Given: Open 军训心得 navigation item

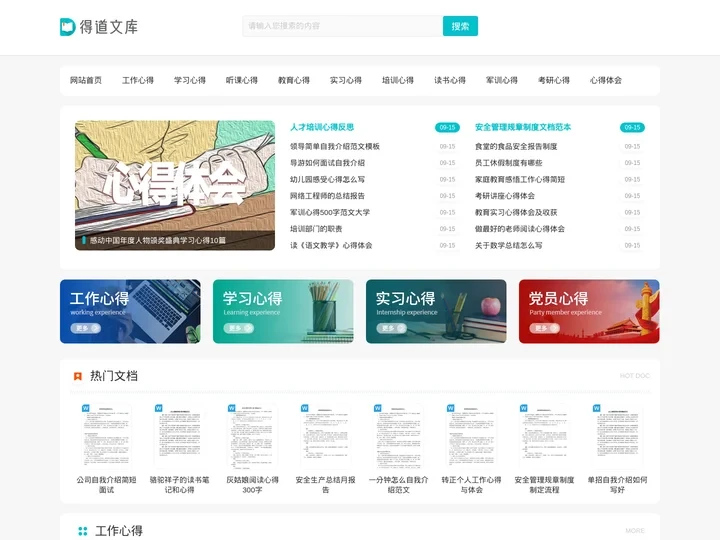Looking at the screenshot, I should [x=502, y=80].
